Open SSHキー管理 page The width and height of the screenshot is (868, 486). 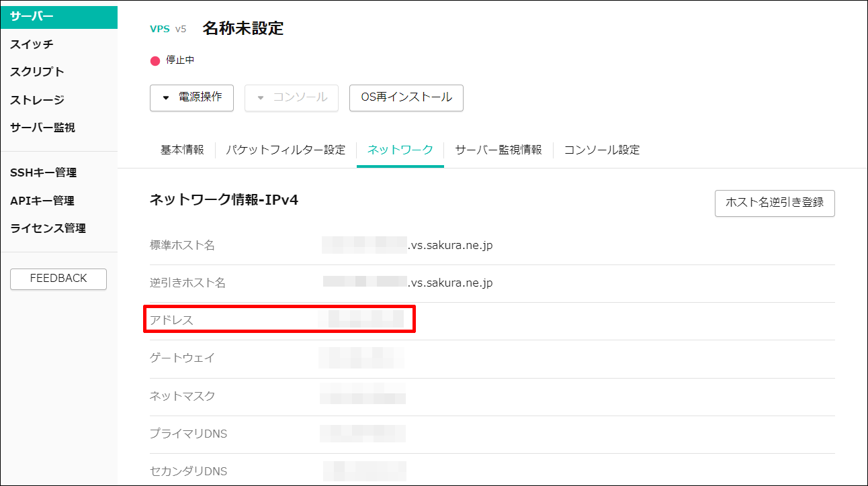point(44,173)
